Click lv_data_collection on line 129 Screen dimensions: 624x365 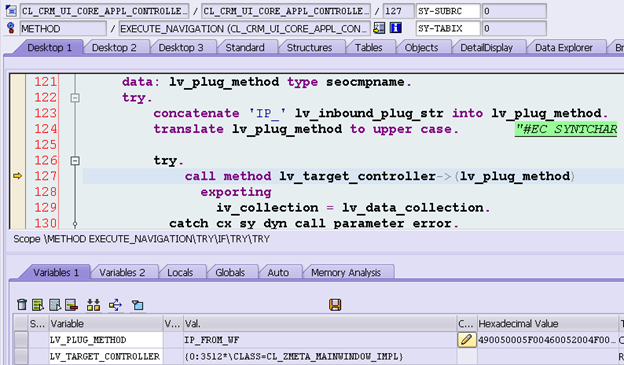click(x=413, y=208)
